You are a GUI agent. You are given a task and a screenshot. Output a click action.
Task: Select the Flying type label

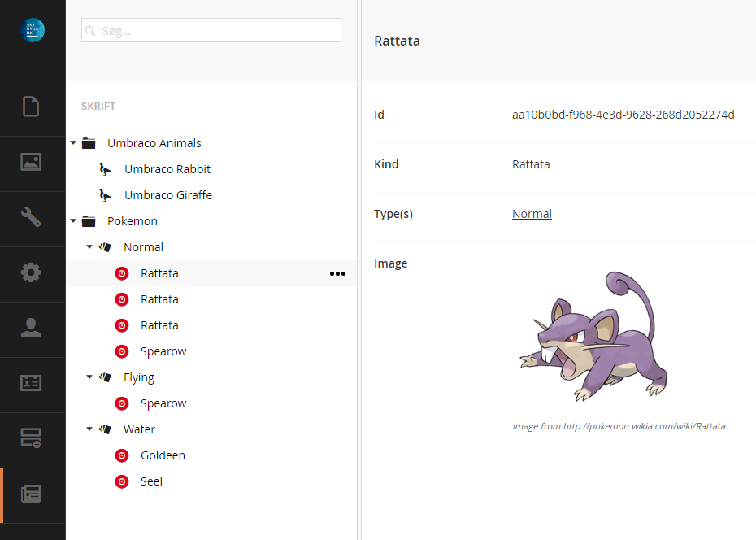pos(139,377)
